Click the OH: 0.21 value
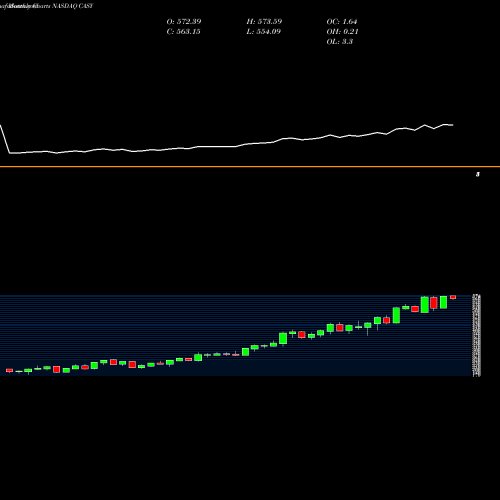The image size is (500, 500). pyautogui.click(x=342, y=32)
